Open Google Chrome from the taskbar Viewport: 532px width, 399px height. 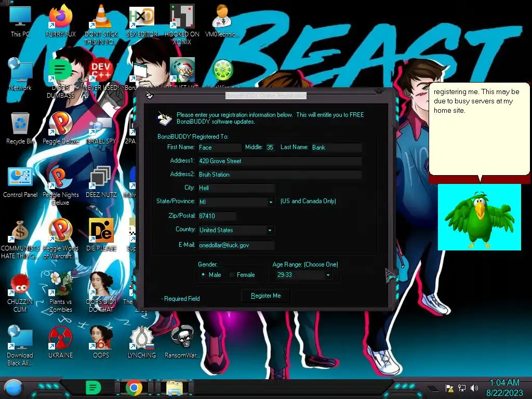tap(134, 388)
